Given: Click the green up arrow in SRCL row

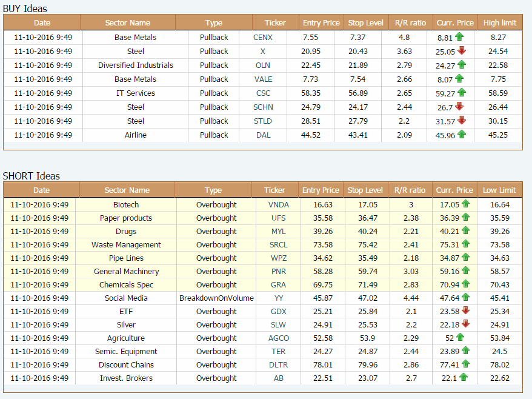Looking at the screenshot, I should [465, 244].
